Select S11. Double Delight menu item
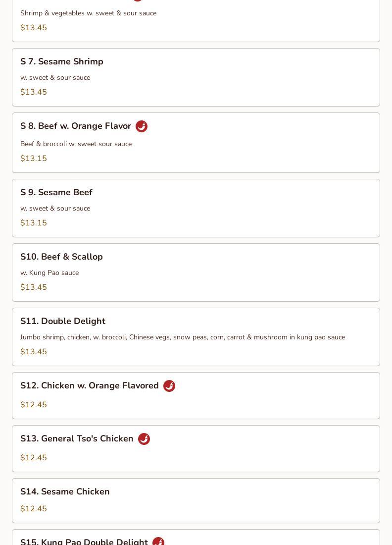Image resolution: width=392 pixels, height=545 pixels. (x=63, y=321)
